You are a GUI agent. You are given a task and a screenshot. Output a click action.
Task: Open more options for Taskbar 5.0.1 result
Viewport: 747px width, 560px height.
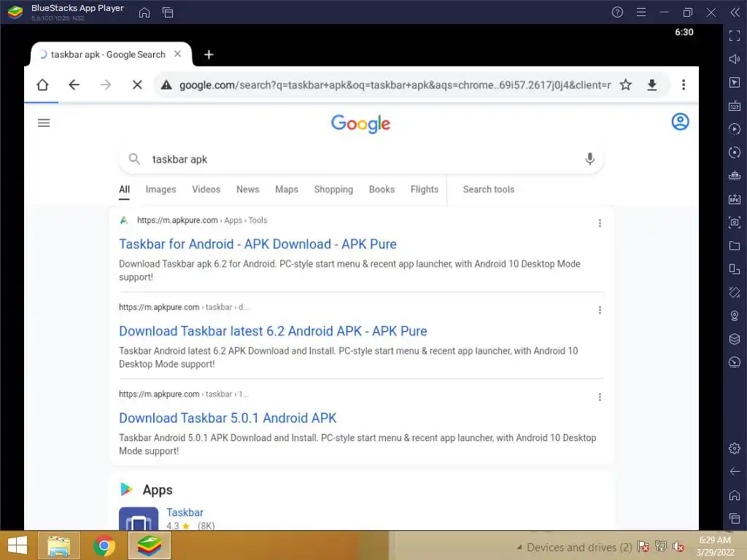pos(600,397)
